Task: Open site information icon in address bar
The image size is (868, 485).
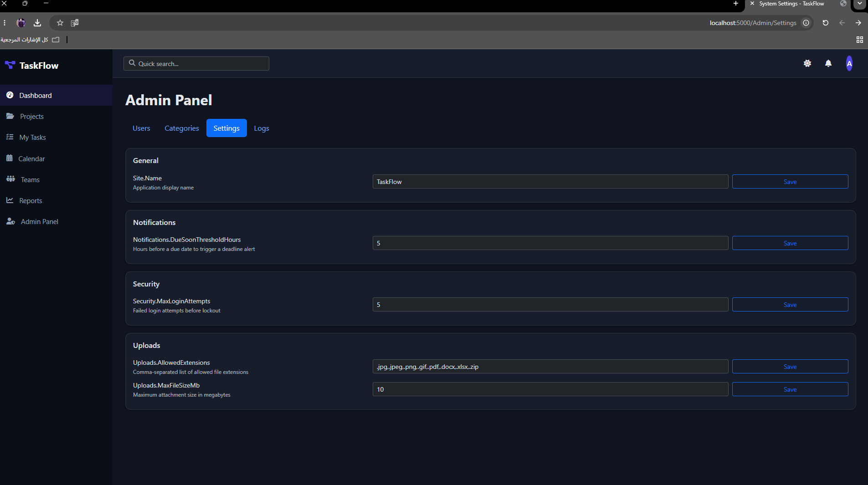Action: (806, 23)
